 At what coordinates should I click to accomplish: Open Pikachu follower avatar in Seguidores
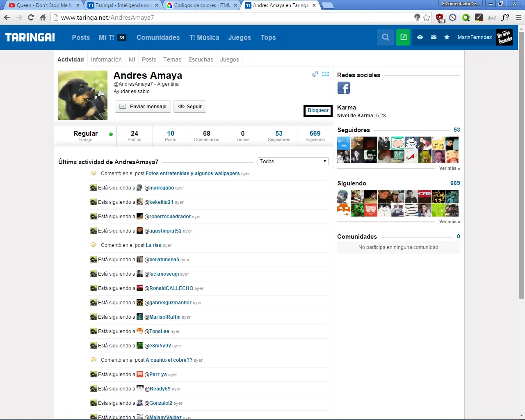coord(438,143)
